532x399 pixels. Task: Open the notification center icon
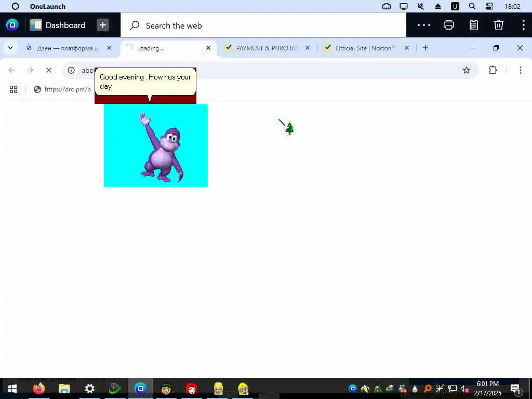coord(515,389)
